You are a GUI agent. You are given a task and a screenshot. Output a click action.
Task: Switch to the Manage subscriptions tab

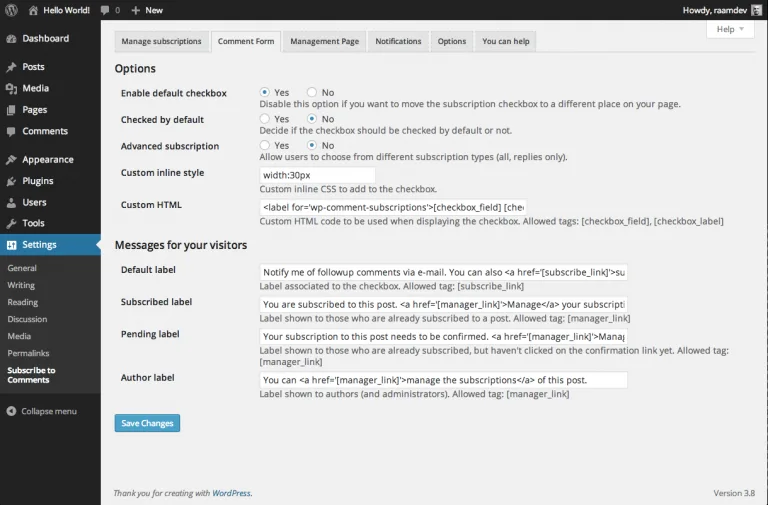point(161,41)
